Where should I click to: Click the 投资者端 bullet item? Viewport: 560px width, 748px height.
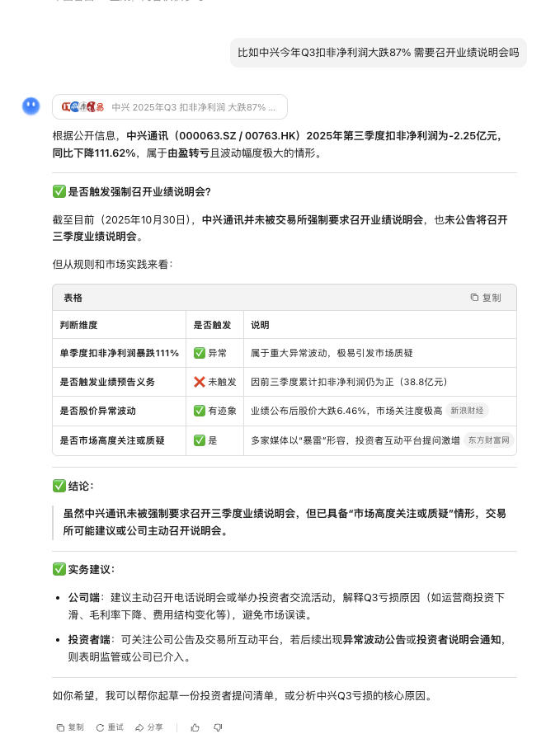[x=287, y=648]
